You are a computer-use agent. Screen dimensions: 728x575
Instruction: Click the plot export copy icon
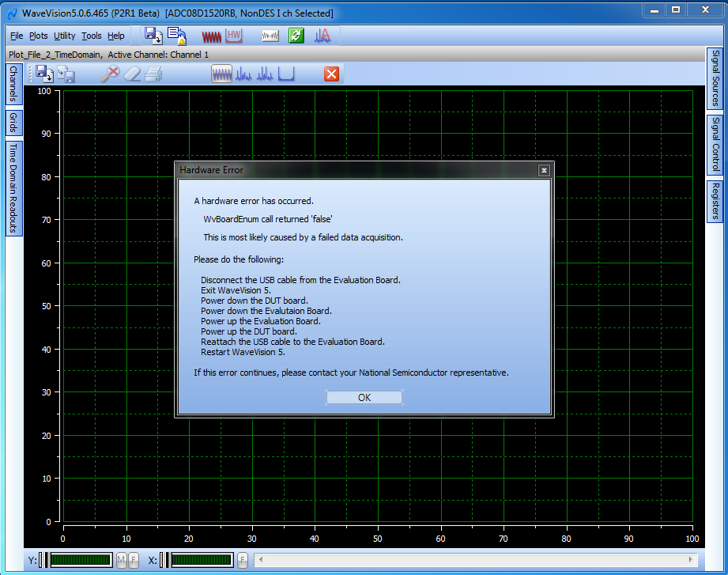click(x=66, y=74)
